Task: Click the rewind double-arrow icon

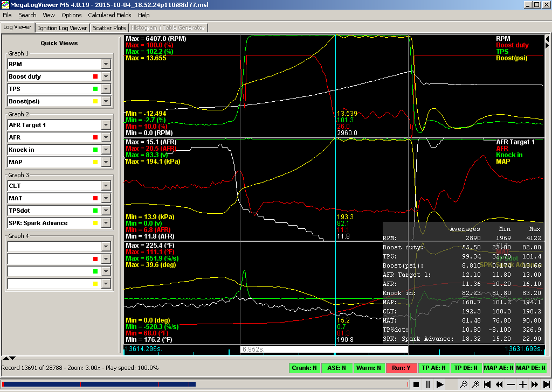Action: 500,384
